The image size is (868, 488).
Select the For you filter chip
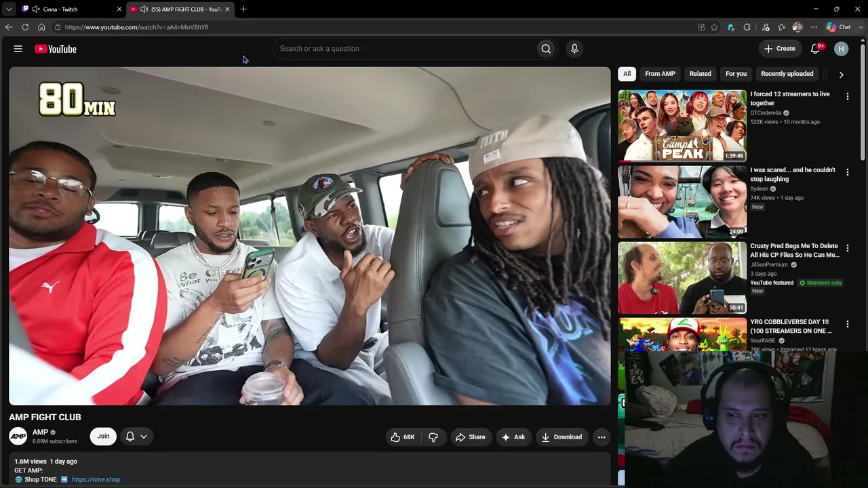point(736,74)
